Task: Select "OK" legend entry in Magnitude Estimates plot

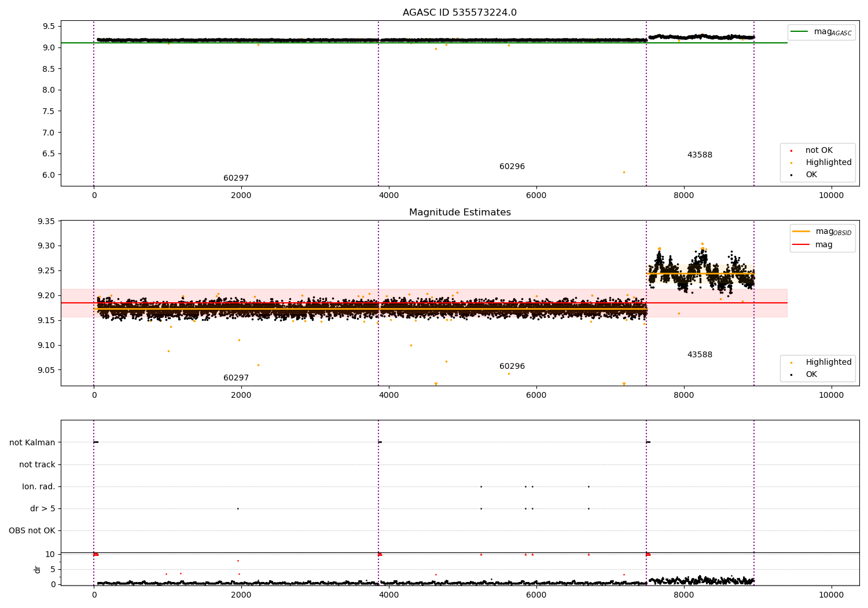Action: (811, 375)
